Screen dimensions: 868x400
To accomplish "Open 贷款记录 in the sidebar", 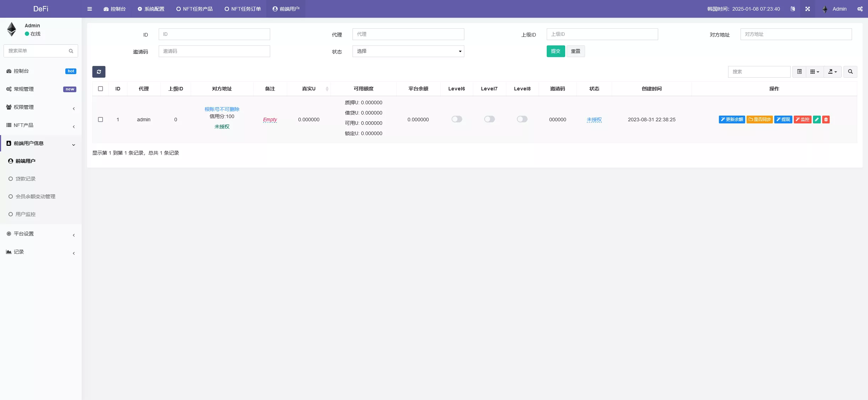I will 26,179.
